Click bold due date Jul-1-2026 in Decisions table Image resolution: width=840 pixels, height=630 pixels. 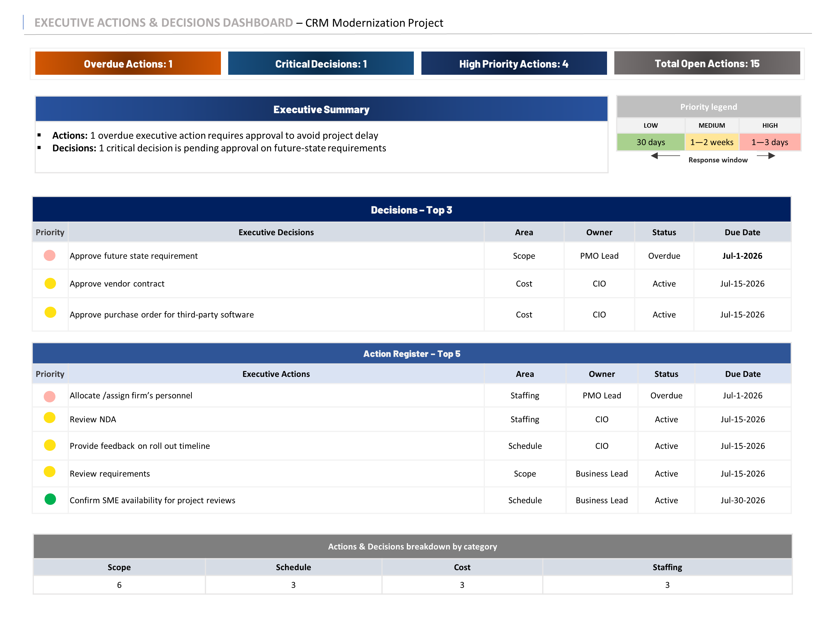click(x=742, y=256)
